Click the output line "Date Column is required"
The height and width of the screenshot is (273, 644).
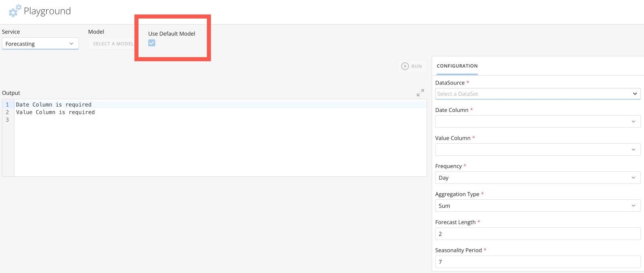coord(54,105)
